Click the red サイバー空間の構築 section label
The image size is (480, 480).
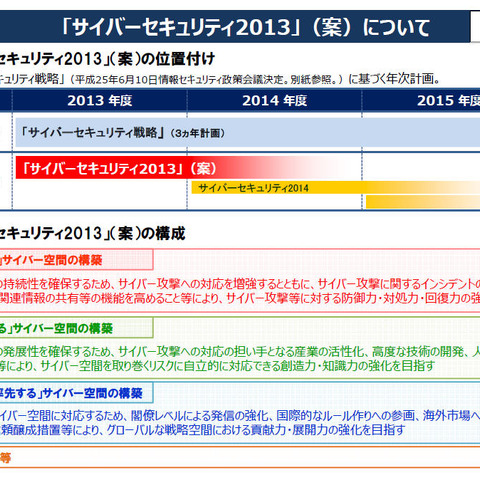coord(52,260)
